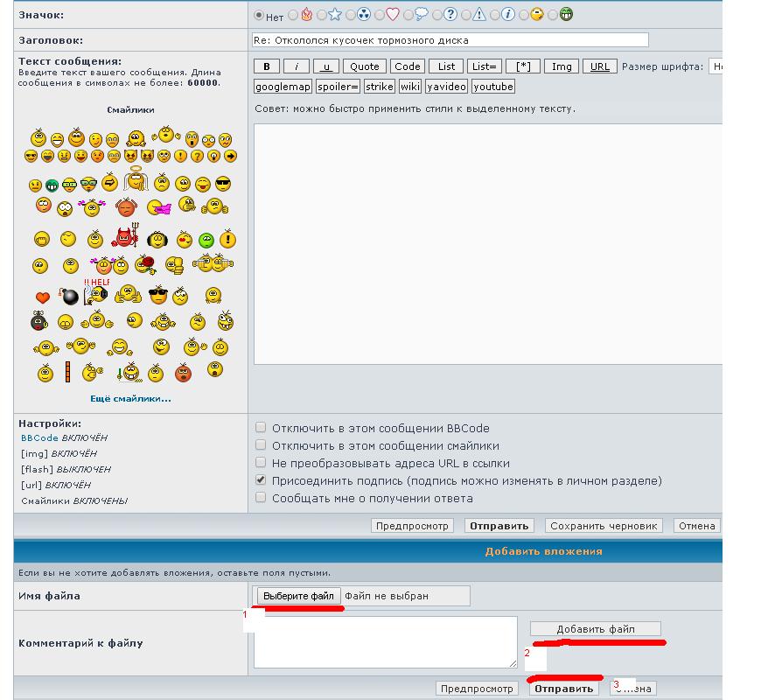Click into the "Заголовок" subject field
The height and width of the screenshot is (700, 782).
(x=450, y=40)
